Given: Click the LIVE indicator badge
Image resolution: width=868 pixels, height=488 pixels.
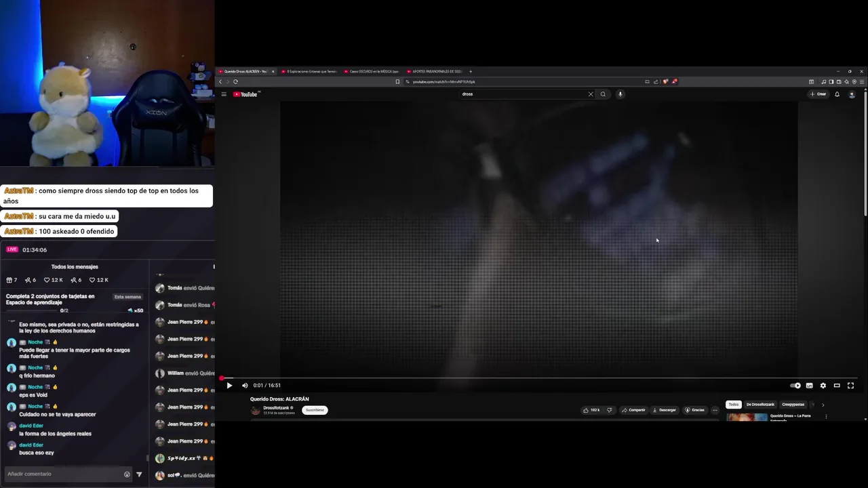Looking at the screenshot, I should point(12,249).
